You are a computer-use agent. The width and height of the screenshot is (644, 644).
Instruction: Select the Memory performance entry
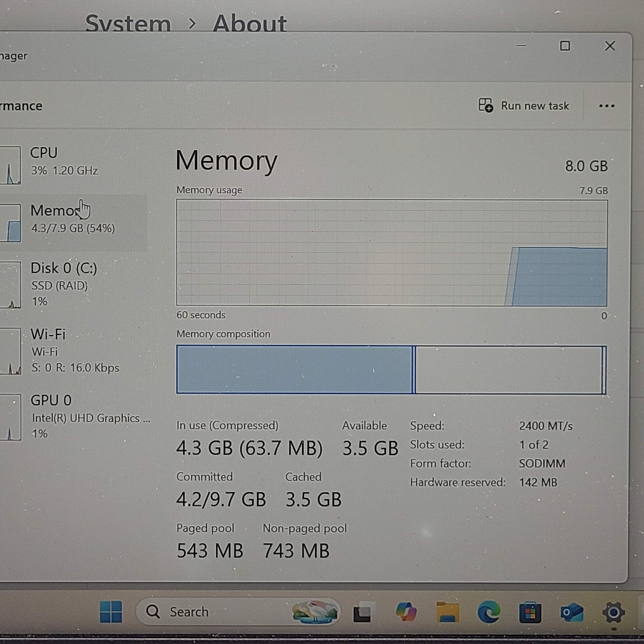click(x=73, y=223)
